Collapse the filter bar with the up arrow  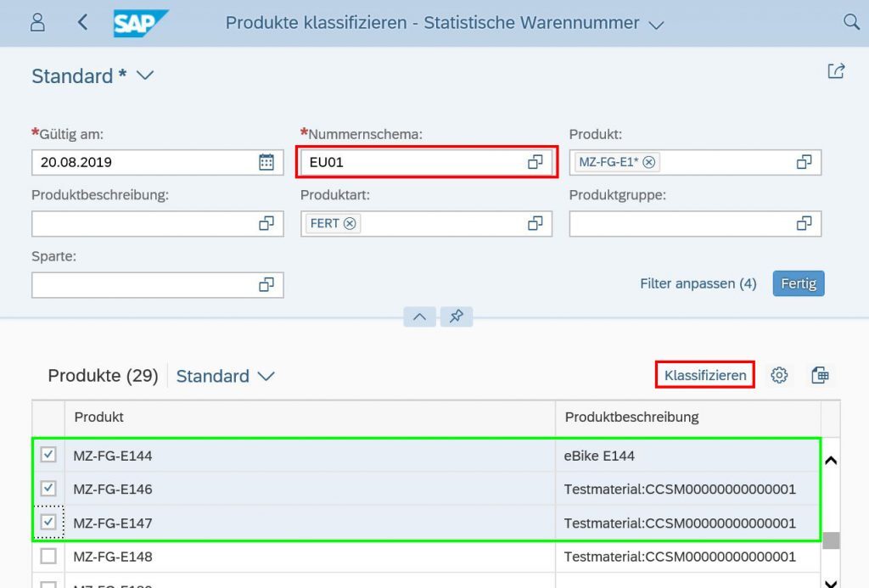tap(418, 316)
